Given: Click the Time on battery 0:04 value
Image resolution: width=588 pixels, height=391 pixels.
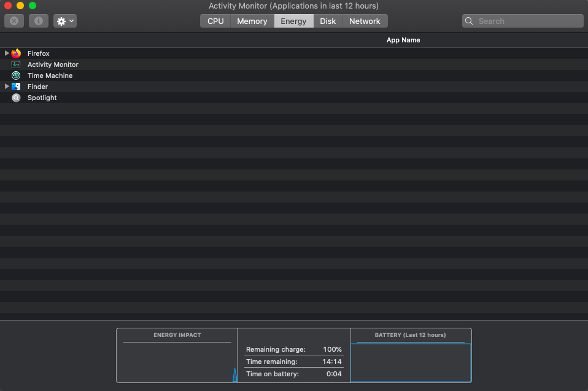Looking at the screenshot, I should pos(334,374).
